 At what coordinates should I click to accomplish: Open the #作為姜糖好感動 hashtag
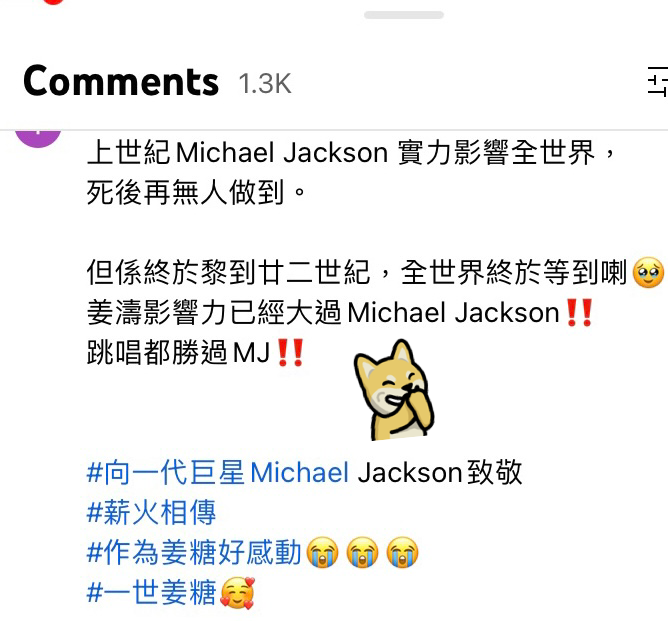click(x=194, y=552)
